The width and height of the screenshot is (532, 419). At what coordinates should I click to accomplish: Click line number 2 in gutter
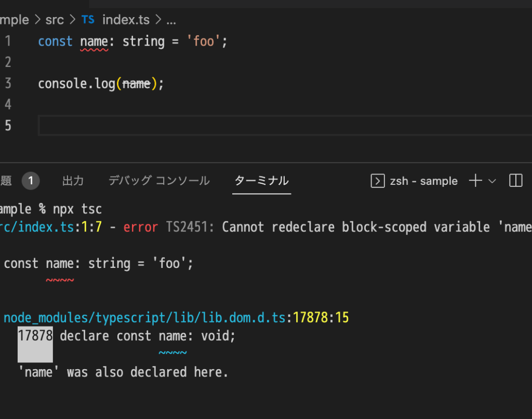(8, 62)
